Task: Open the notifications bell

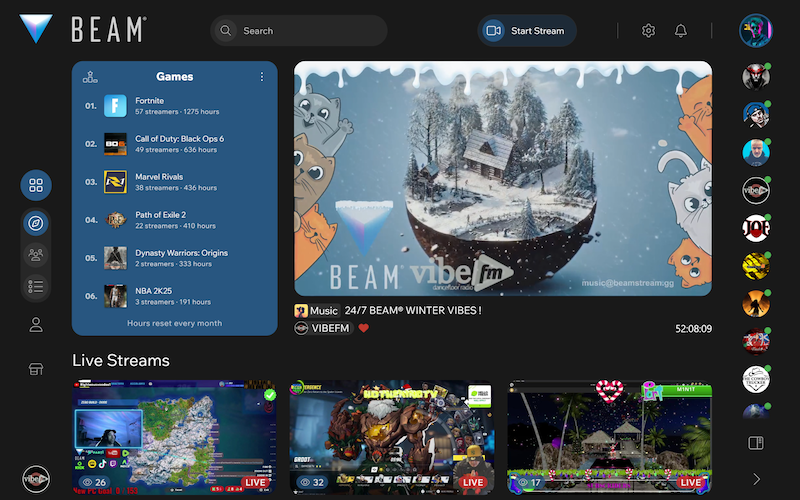Action: 681,31
